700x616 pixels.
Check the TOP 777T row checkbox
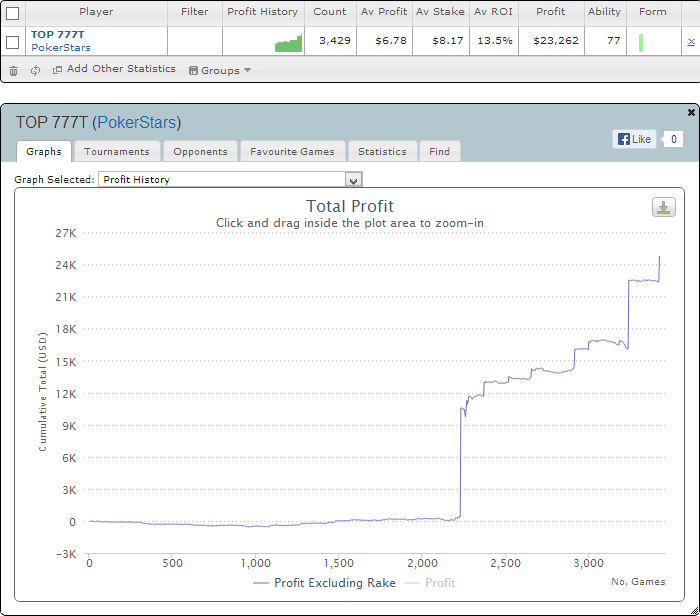(12, 42)
